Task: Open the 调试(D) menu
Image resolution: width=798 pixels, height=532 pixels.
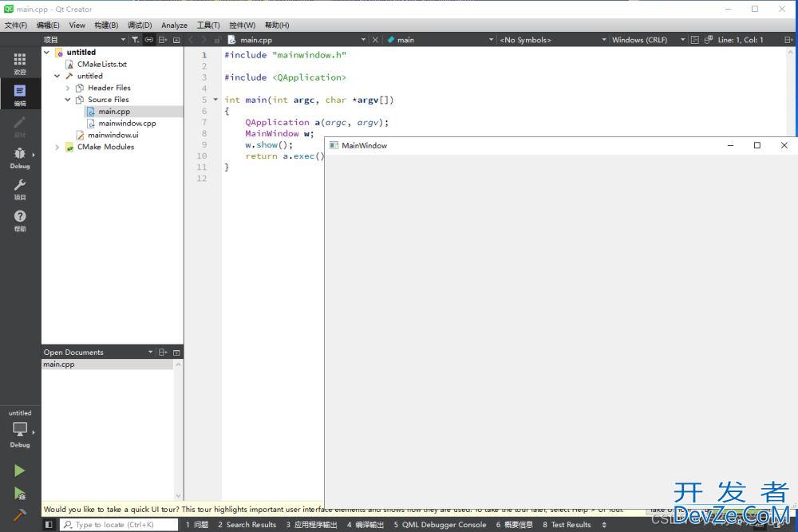Action: click(140, 25)
